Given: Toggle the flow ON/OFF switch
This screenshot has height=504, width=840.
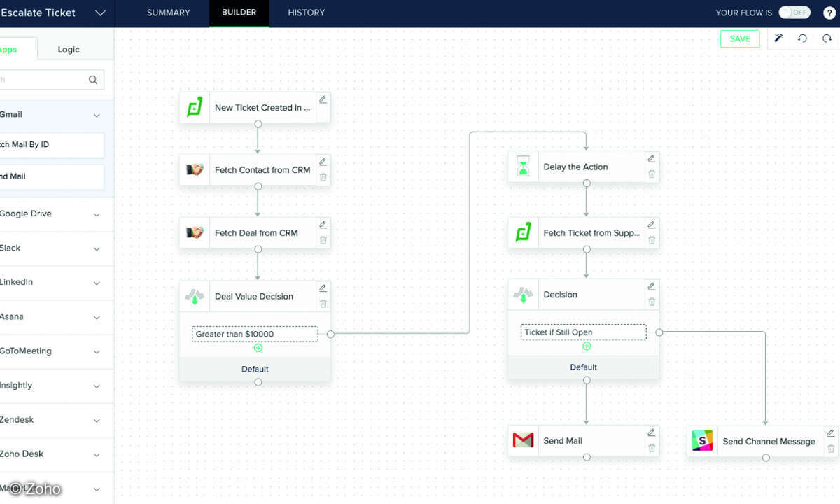Looking at the screenshot, I should pyautogui.click(x=794, y=12).
